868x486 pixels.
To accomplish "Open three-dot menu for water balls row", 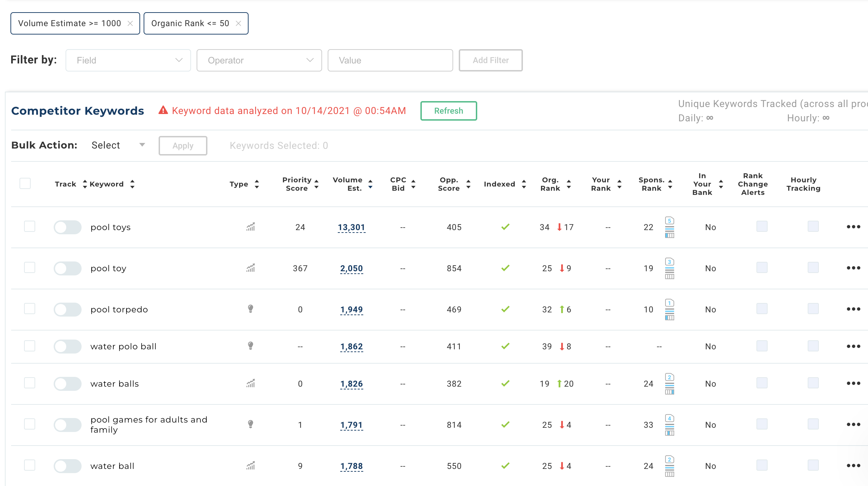I will pyautogui.click(x=853, y=384).
